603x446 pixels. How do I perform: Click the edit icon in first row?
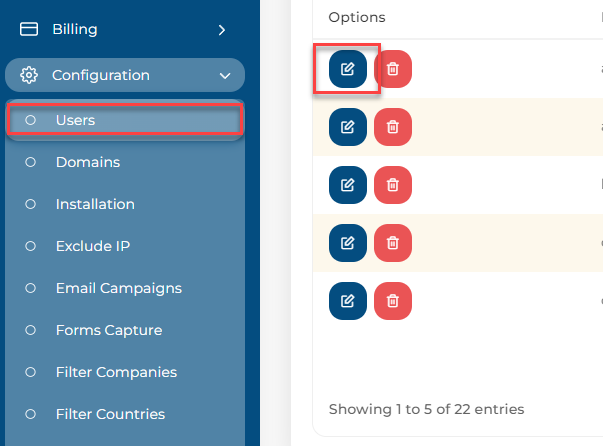click(348, 69)
